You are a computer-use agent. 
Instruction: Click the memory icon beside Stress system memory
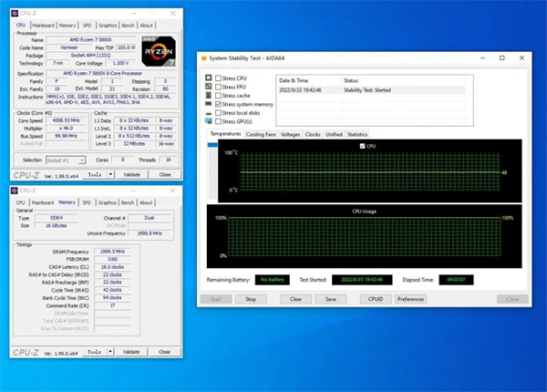point(208,105)
